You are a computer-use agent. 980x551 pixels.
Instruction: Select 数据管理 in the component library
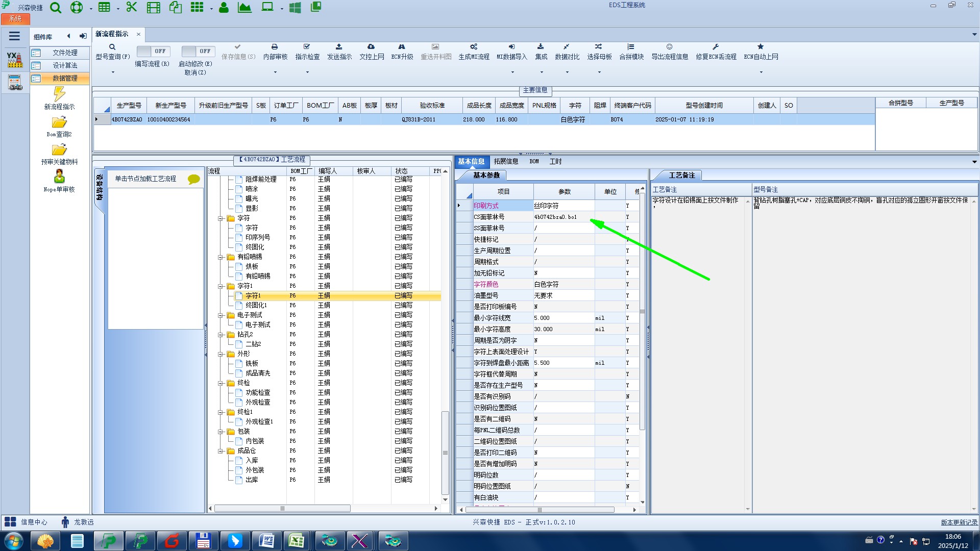65,78
